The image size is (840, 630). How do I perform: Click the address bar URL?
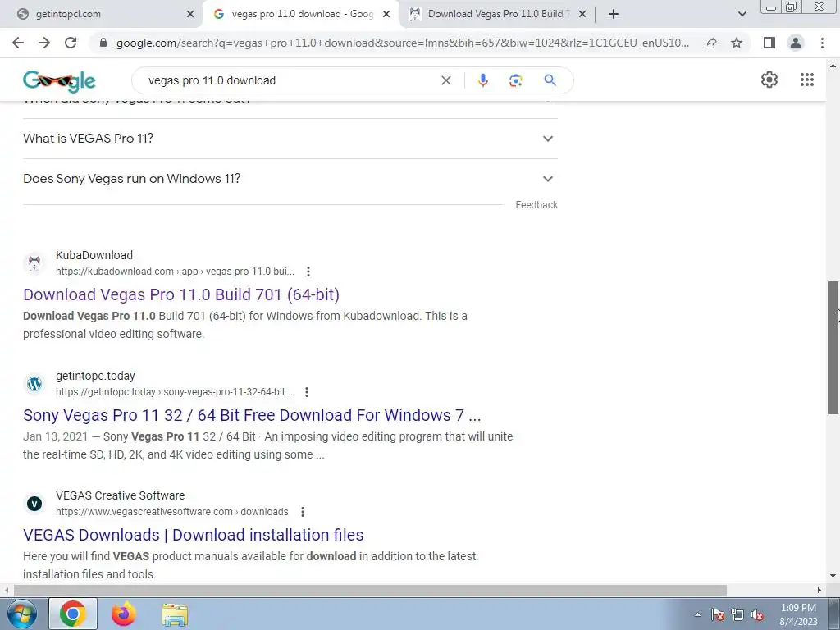pyautogui.click(x=402, y=43)
